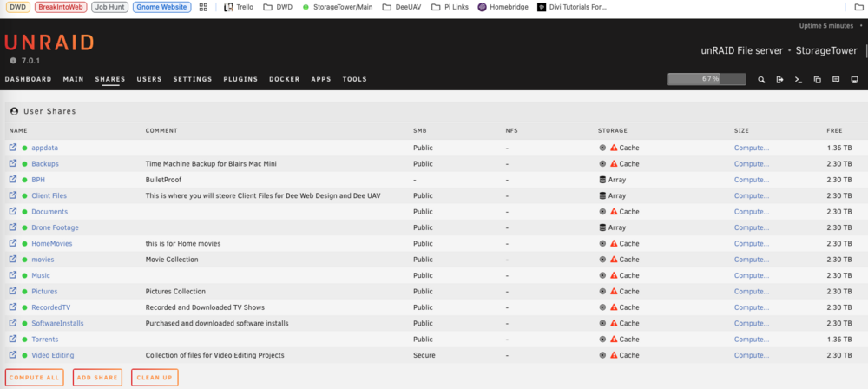The height and width of the screenshot is (389, 868).
Task: Click the Add Share button
Action: tap(97, 378)
